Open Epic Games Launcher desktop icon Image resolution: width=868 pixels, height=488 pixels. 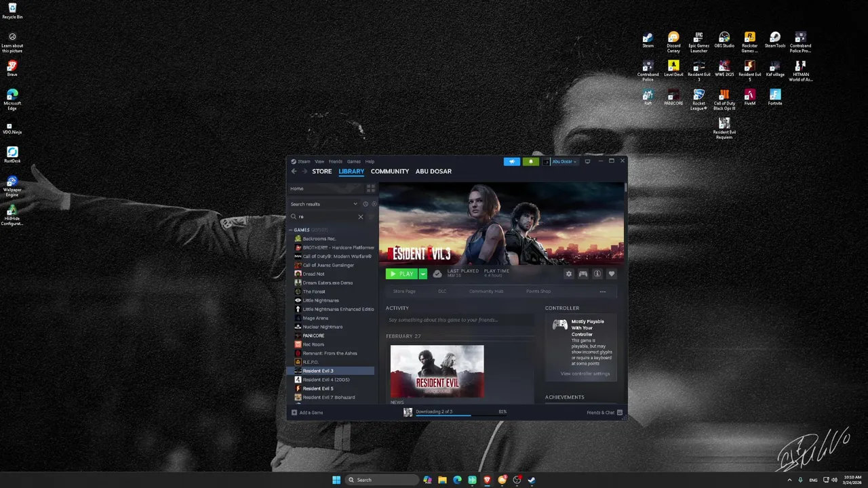[x=698, y=42]
